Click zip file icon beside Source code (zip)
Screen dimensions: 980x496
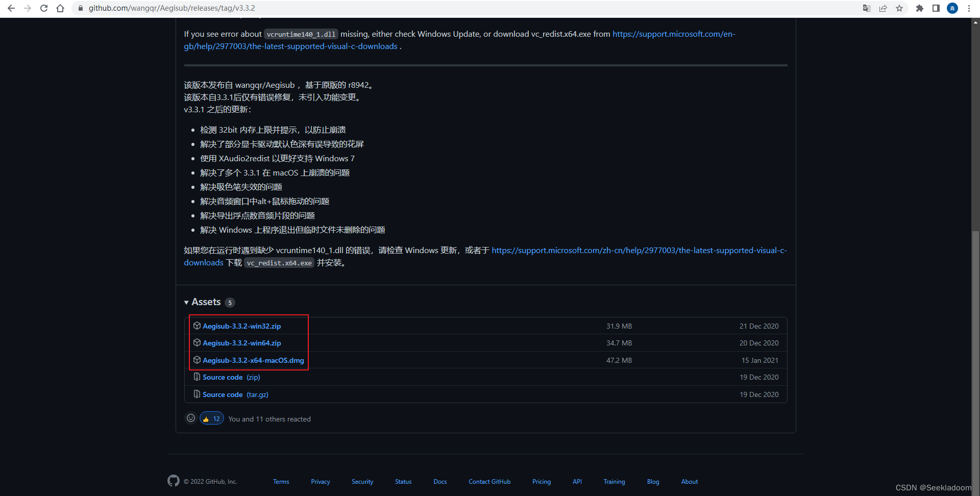197,377
